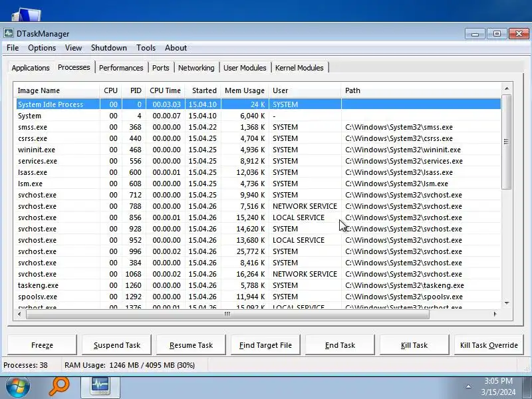This screenshot has height=399, width=532.
Task: Open the User Modules tab
Action: tap(245, 68)
